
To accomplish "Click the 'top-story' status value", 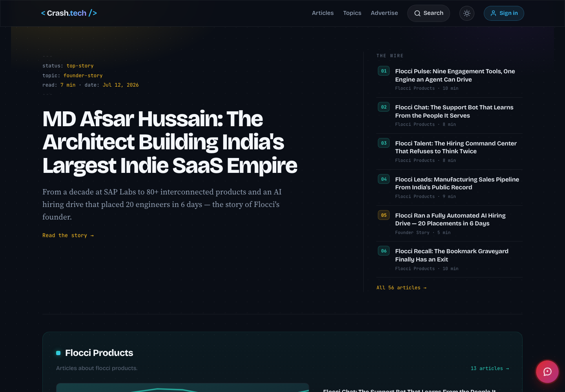I will pos(80,66).
